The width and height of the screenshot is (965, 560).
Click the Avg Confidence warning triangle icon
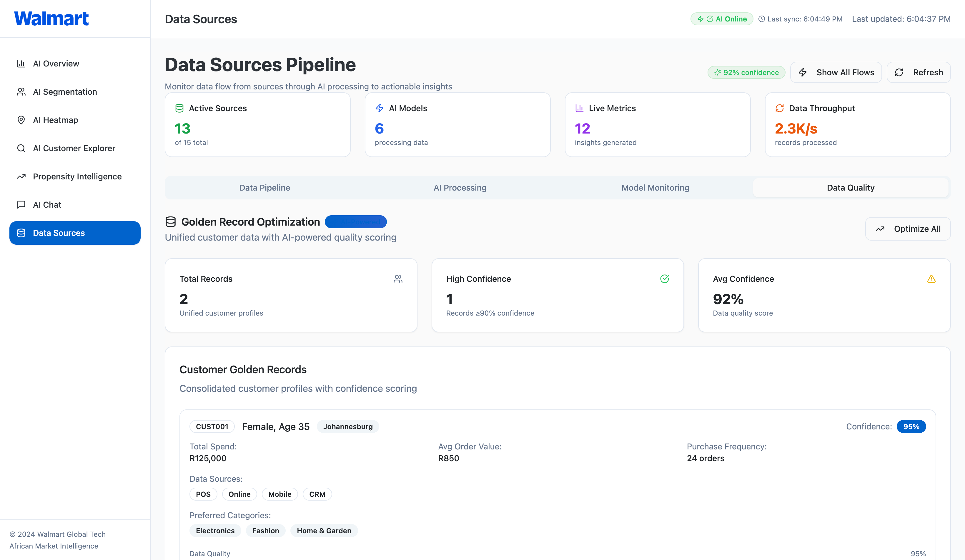931,279
